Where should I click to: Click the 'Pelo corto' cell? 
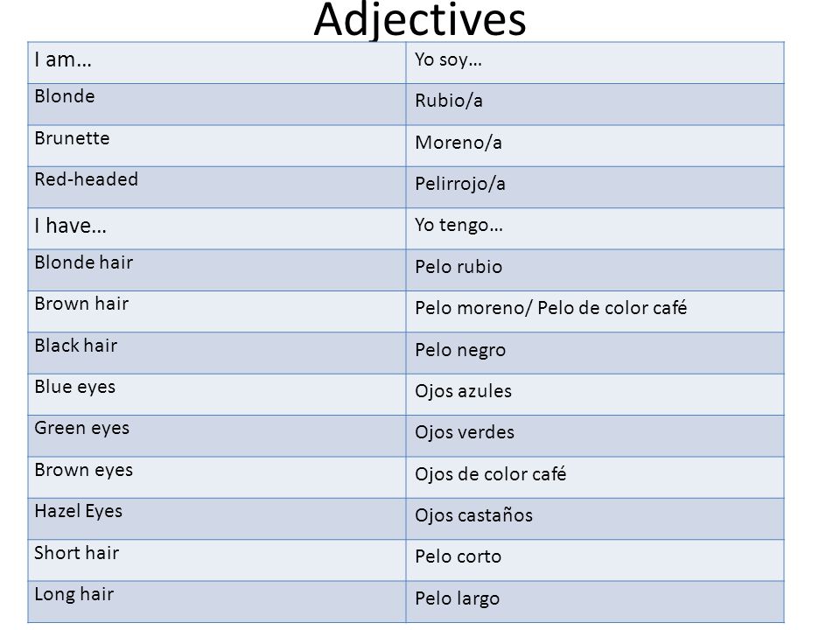pos(595,560)
